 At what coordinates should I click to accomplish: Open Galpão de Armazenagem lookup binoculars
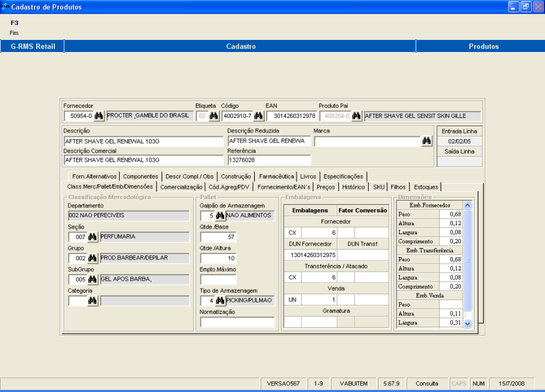[x=220, y=215]
